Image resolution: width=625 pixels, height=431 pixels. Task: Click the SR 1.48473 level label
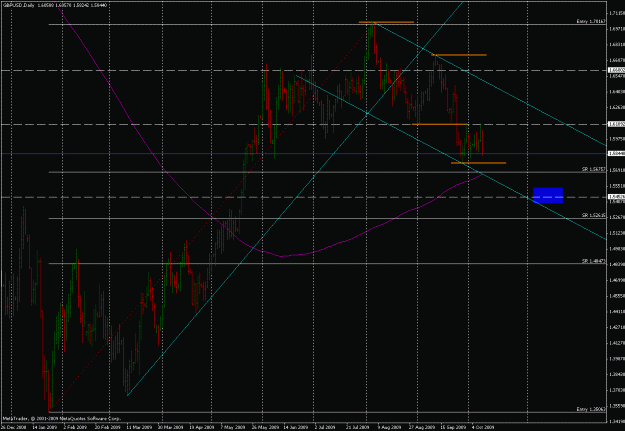point(594,261)
